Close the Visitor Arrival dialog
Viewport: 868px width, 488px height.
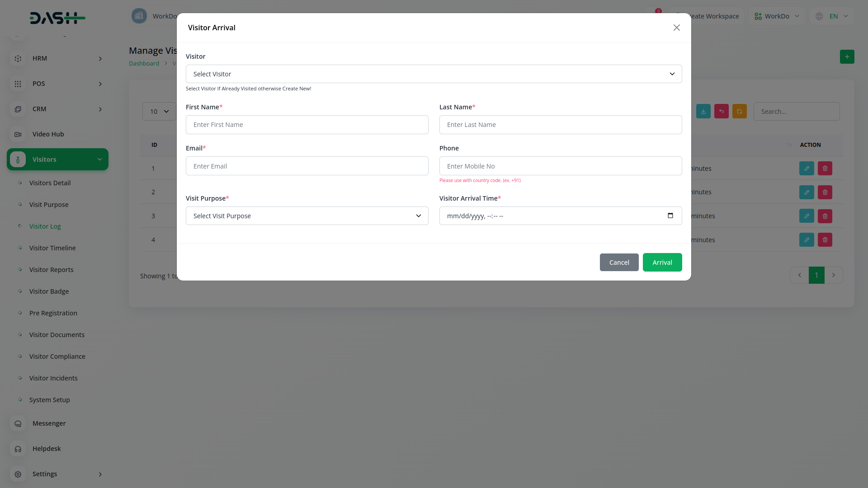click(676, 28)
